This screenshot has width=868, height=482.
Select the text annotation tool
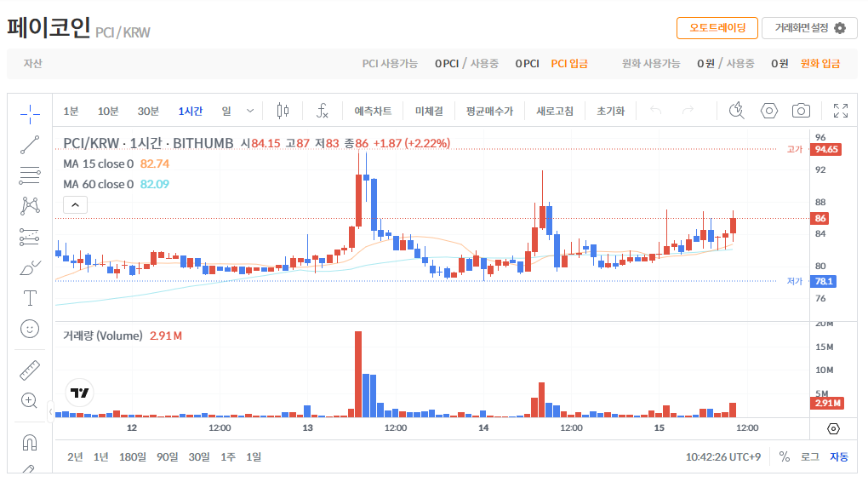tap(30, 297)
